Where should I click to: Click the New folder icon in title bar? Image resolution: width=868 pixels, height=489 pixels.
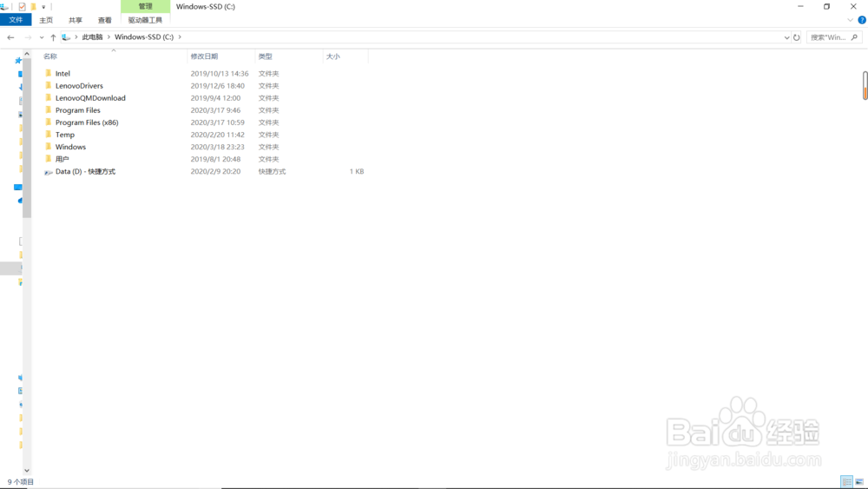(33, 7)
